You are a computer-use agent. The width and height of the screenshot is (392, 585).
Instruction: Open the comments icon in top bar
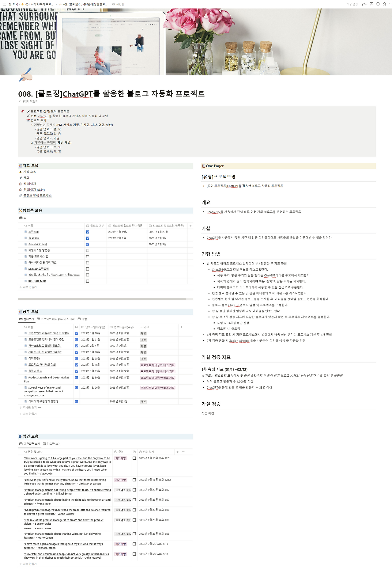tap(371, 4)
